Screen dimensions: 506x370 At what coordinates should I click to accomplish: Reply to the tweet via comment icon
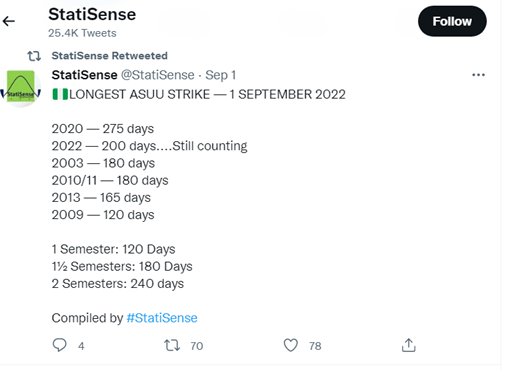pos(60,345)
